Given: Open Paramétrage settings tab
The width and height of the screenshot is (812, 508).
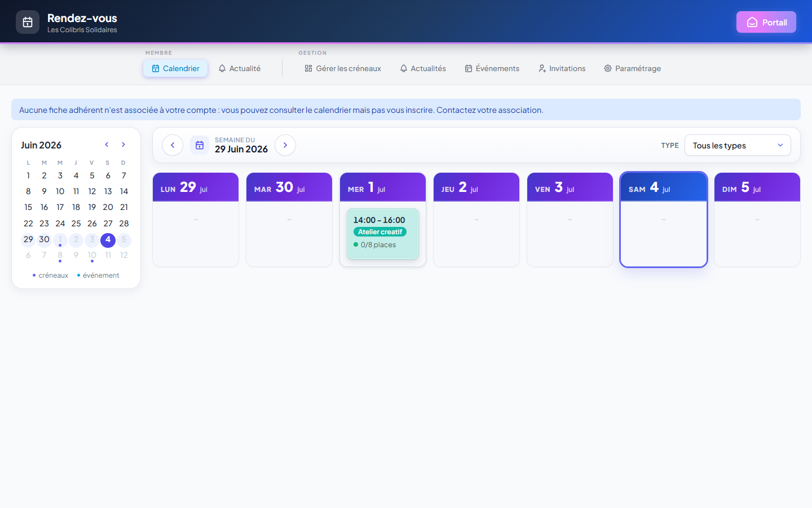Looking at the screenshot, I should coord(632,68).
